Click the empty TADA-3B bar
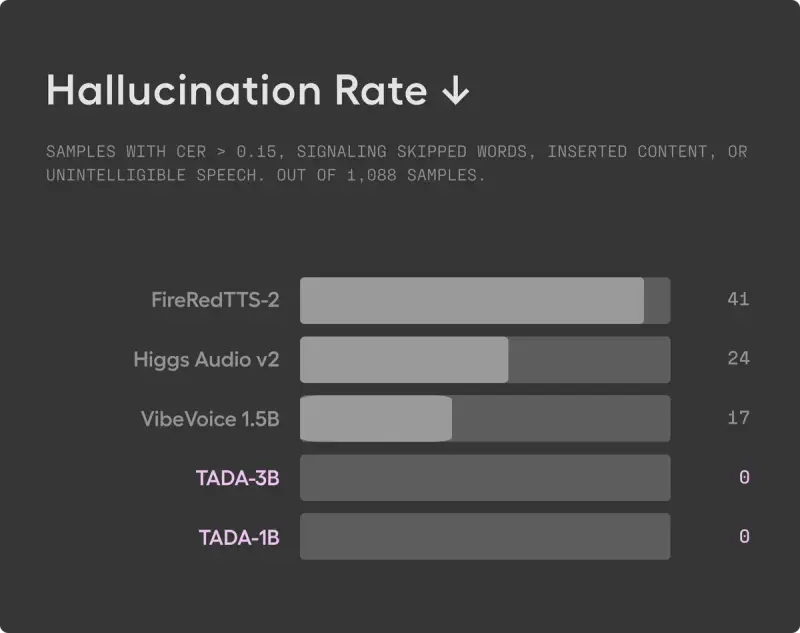Image resolution: width=800 pixels, height=633 pixels. (x=485, y=478)
